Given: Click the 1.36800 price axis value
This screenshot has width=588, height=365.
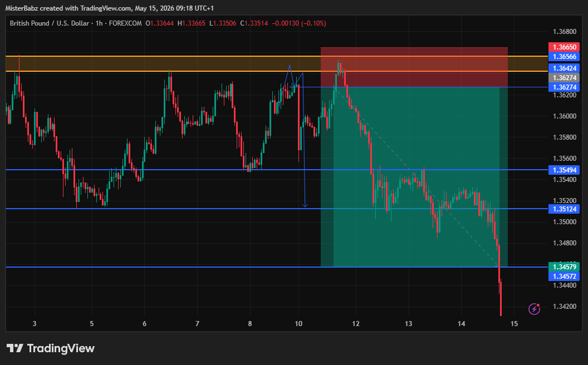Looking at the screenshot, I should pyautogui.click(x=565, y=32).
